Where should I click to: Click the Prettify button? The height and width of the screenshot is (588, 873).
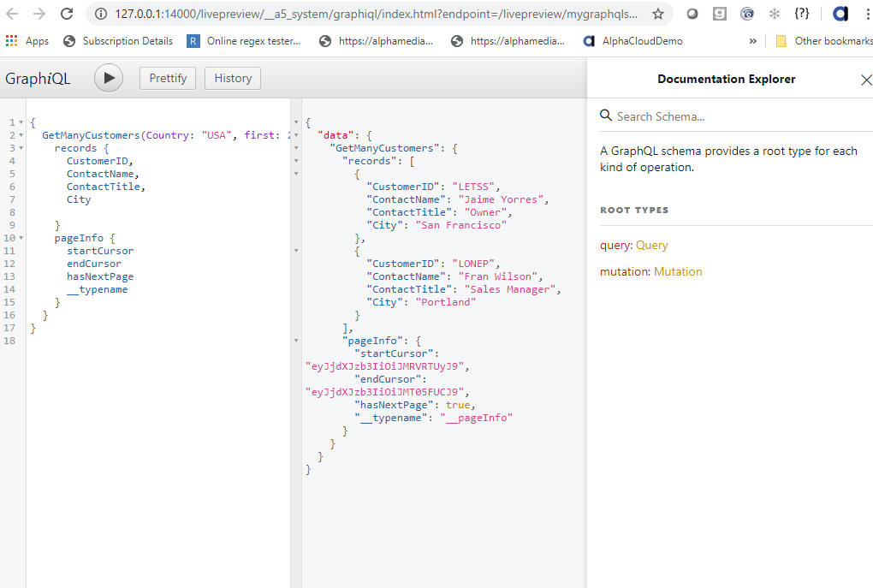coord(168,78)
